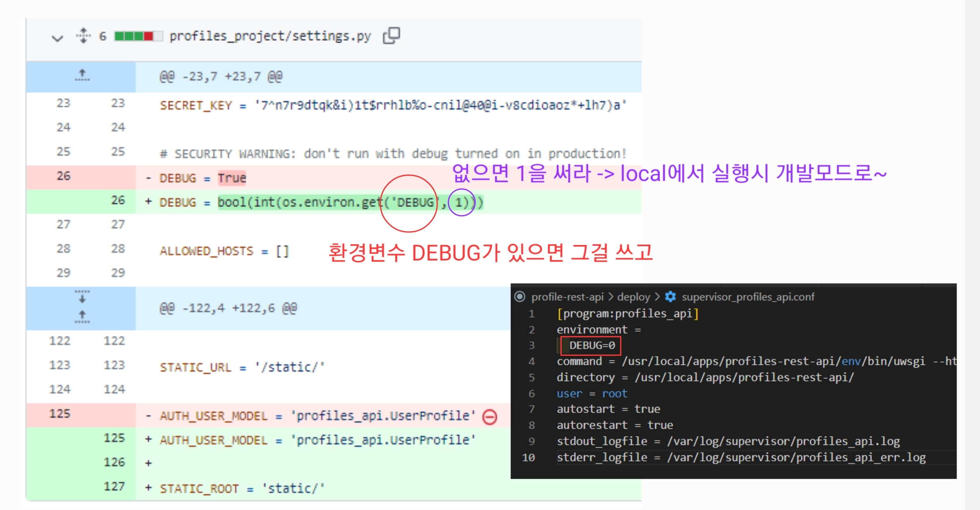The image size is (980, 510).
Task: Click the expand-all diff lines icon
Action: [83, 36]
